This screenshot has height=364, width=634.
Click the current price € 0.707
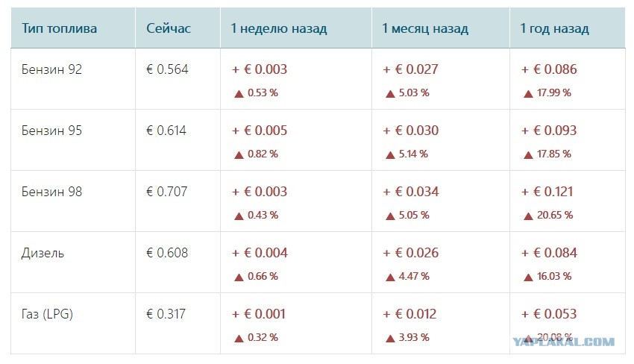tap(166, 192)
